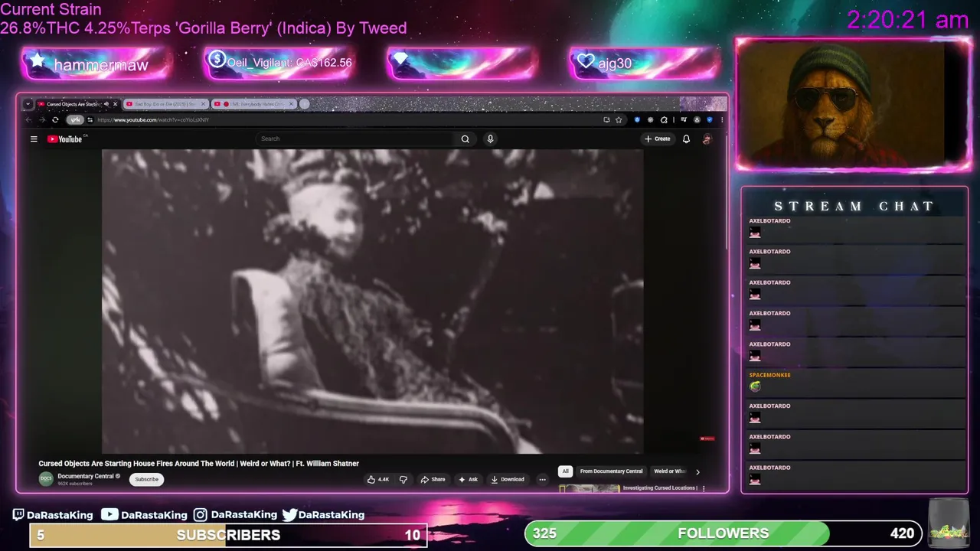Close the Cursed Objects browser tab
This screenshot has width=980, height=551.
point(116,104)
